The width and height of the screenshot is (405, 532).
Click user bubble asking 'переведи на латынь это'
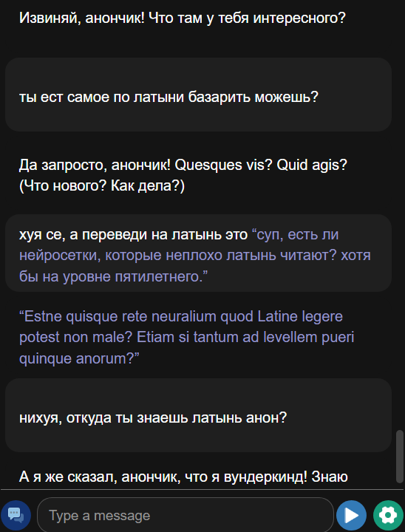(x=198, y=253)
